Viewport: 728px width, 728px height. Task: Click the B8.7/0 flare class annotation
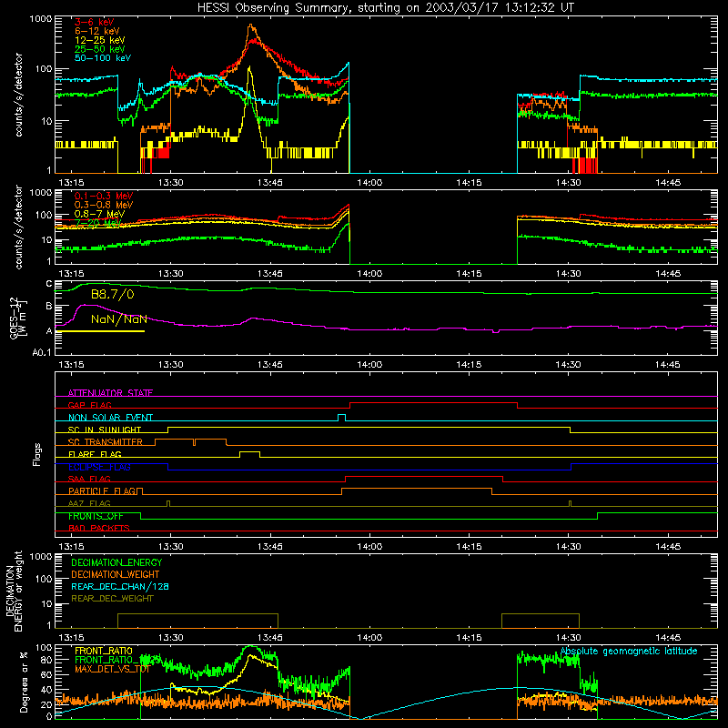pyautogui.click(x=112, y=294)
